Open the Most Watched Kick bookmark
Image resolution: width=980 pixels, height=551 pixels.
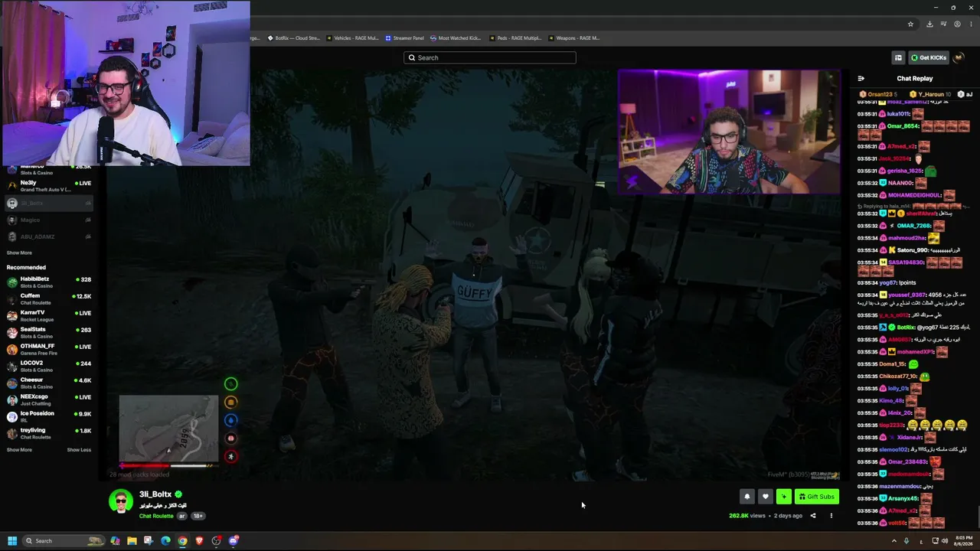[455, 37]
